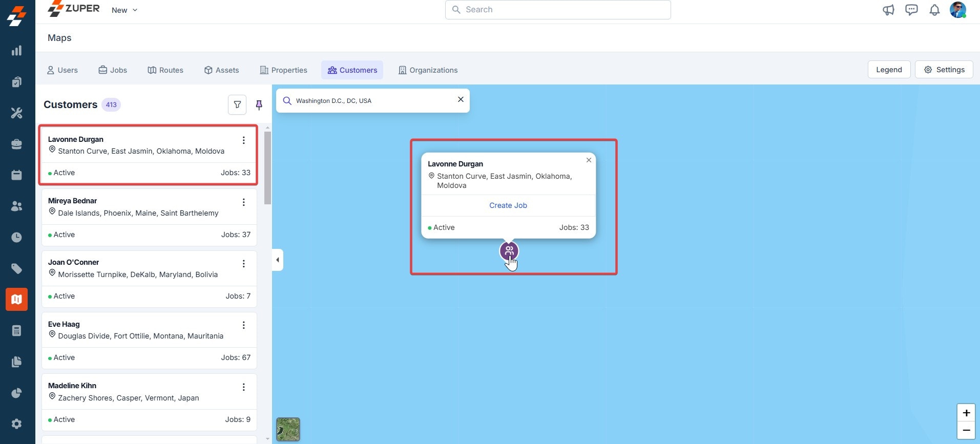Image resolution: width=980 pixels, height=444 pixels.
Task: Open the clipboard checklist sidebar icon
Action: 17,82
